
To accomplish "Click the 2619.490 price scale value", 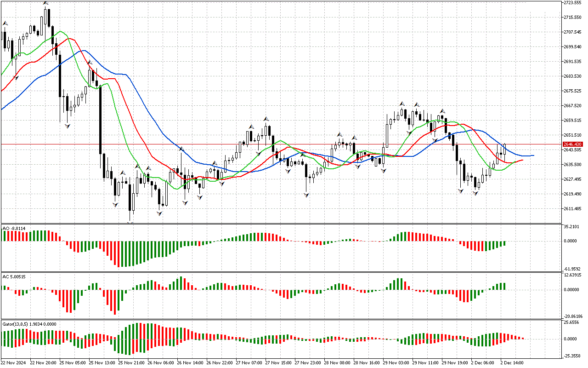I will tap(573, 194).
